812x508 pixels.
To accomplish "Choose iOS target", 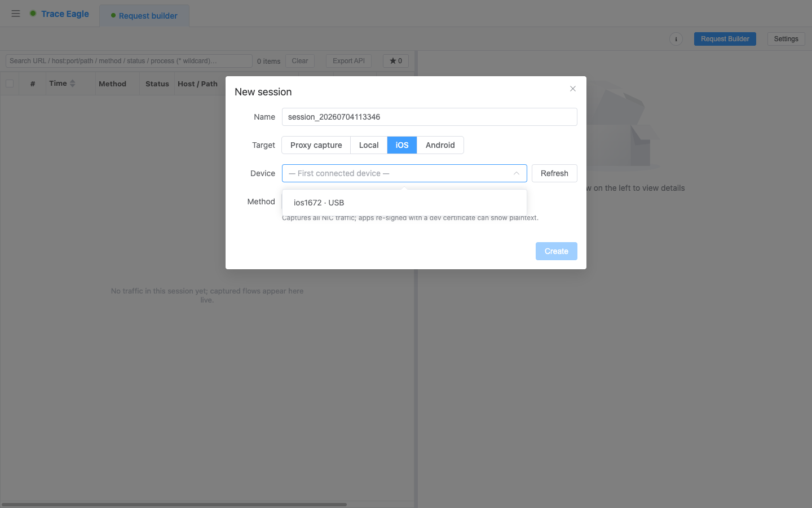I will click(402, 145).
